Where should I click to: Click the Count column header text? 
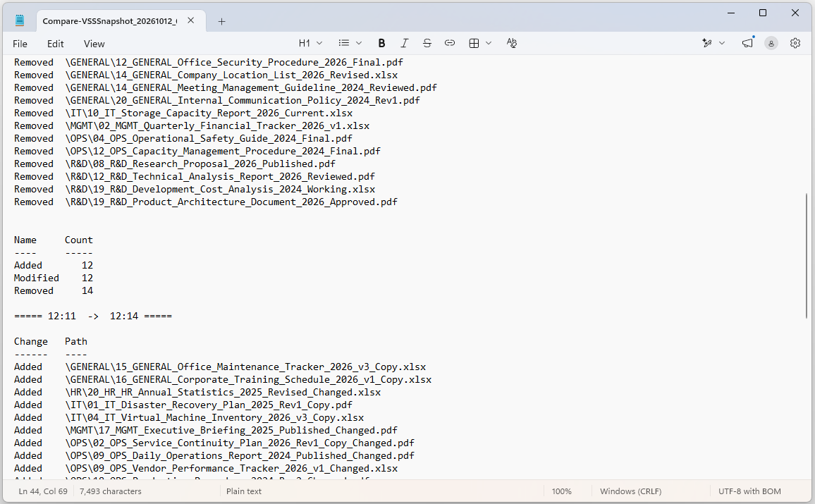[78, 240]
